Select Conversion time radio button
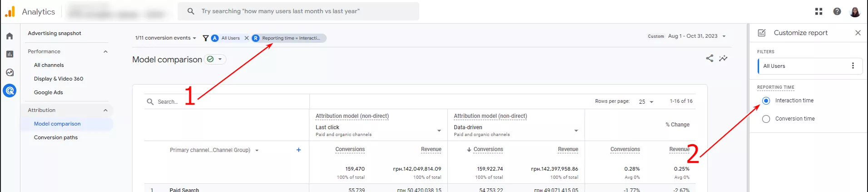 coord(766,119)
